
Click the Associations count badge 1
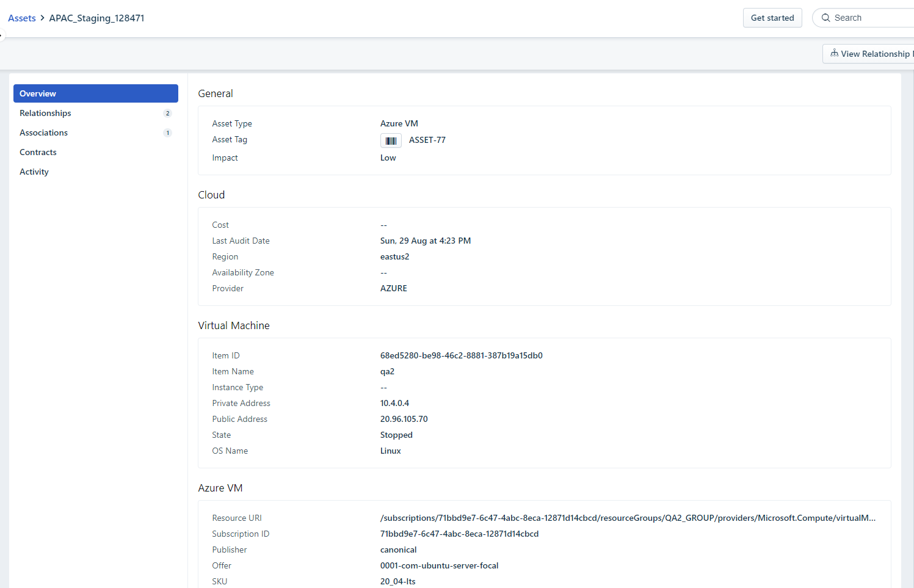click(168, 132)
